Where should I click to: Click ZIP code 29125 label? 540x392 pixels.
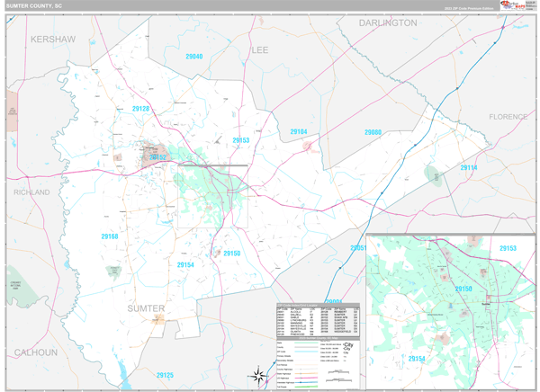coord(165,375)
